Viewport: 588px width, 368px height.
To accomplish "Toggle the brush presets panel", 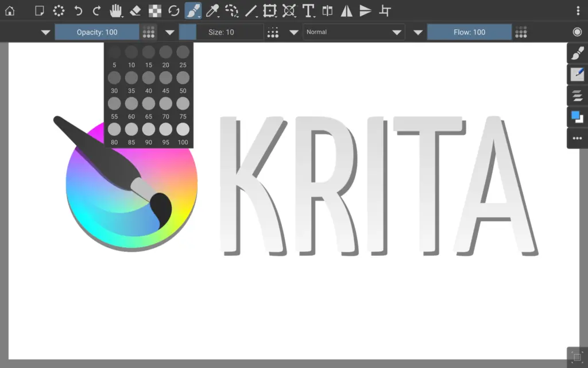I will pyautogui.click(x=577, y=53).
